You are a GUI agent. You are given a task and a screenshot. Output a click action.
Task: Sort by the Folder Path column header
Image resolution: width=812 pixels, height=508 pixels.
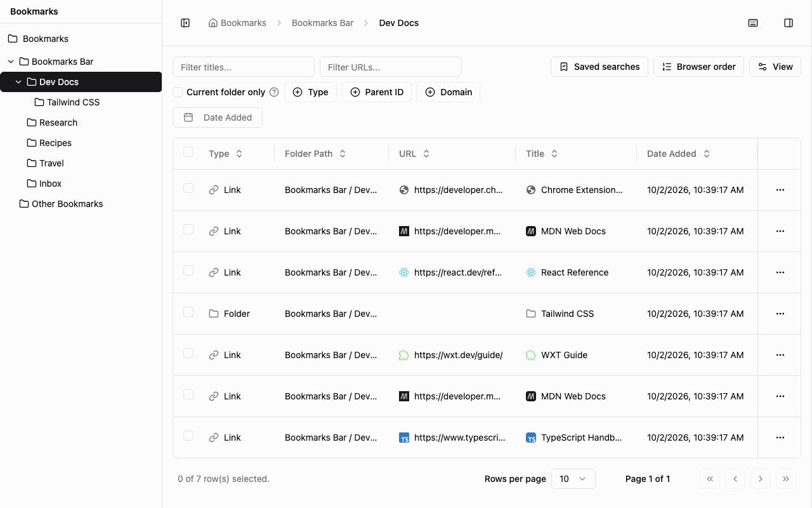tap(315, 154)
